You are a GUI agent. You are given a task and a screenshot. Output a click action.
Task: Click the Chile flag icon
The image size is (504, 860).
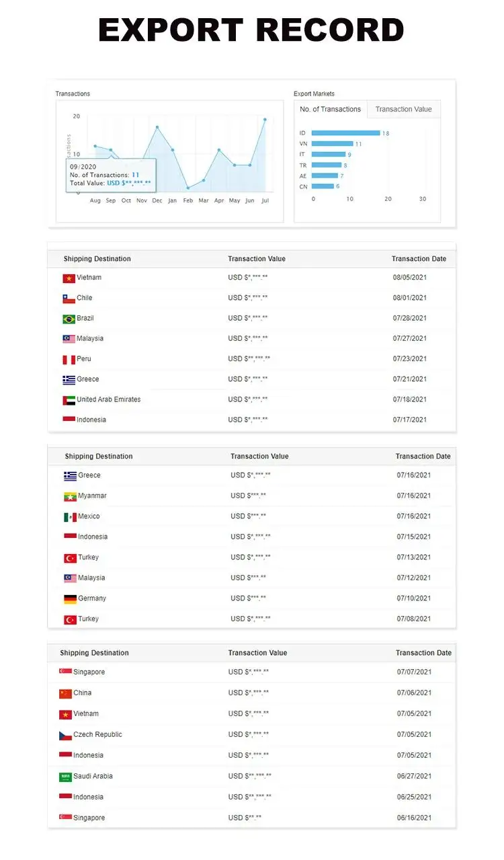[69, 299]
